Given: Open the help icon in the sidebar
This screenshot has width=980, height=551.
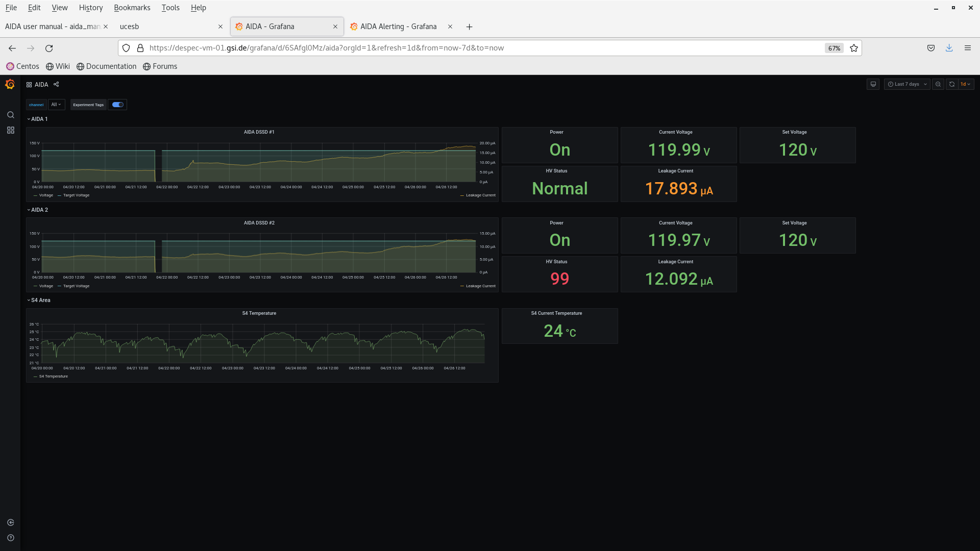Looking at the screenshot, I should pyautogui.click(x=11, y=538).
